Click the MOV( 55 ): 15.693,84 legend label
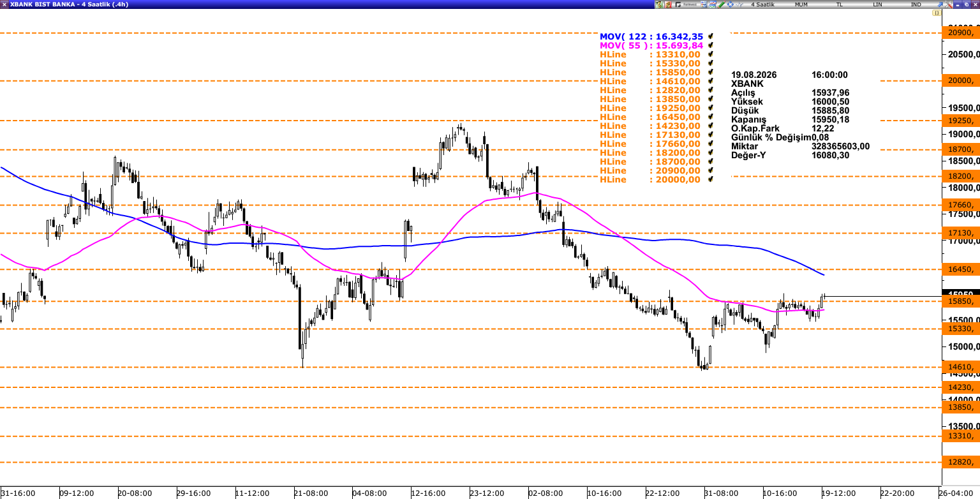 click(x=651, y=45)
